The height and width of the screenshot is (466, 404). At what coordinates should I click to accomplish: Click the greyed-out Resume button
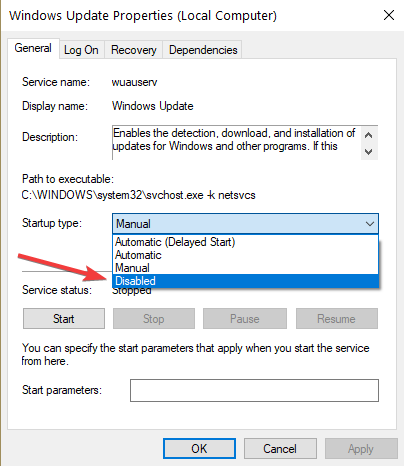point(337,319)
